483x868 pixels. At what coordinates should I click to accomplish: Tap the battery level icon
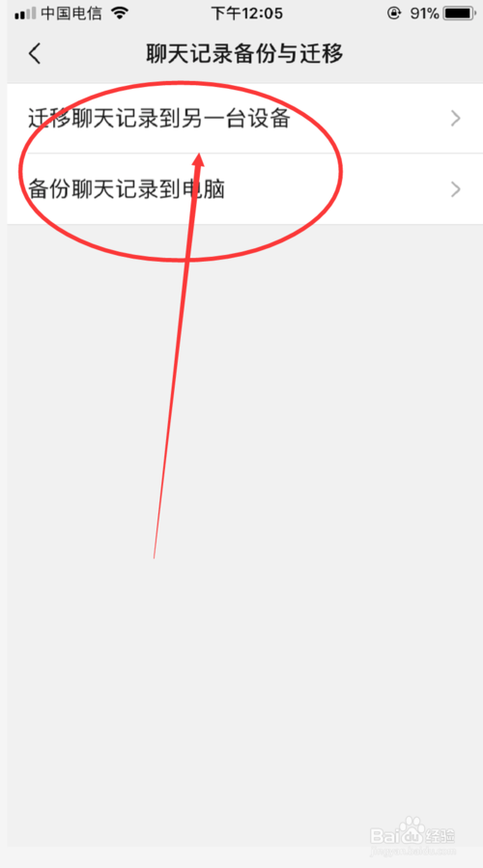click(x=460, y=14)
